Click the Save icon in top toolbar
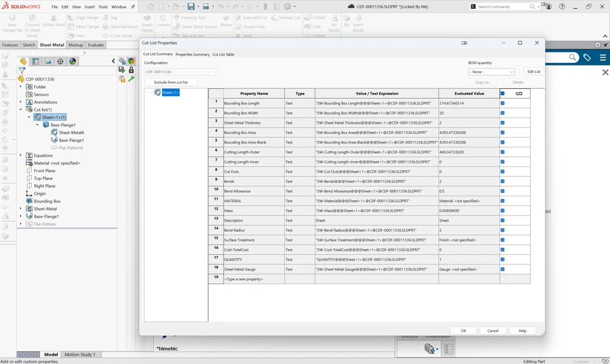 point(191,6)
